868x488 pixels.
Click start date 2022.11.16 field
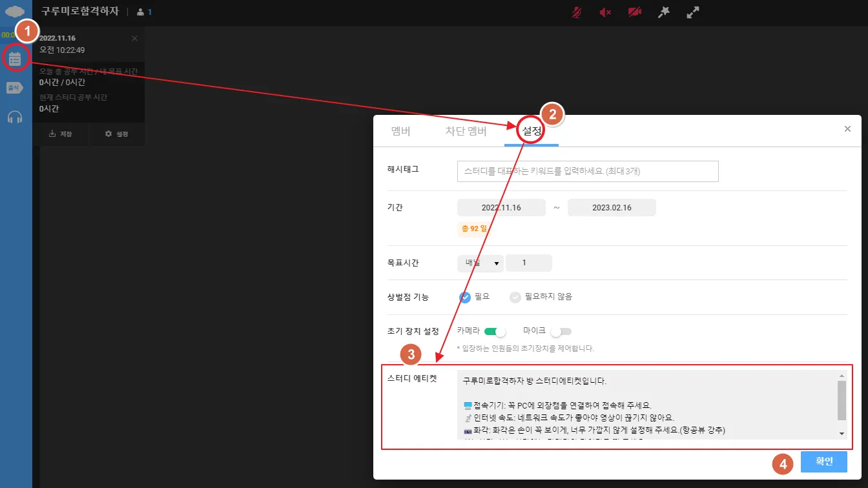click(x=501, y=208)
